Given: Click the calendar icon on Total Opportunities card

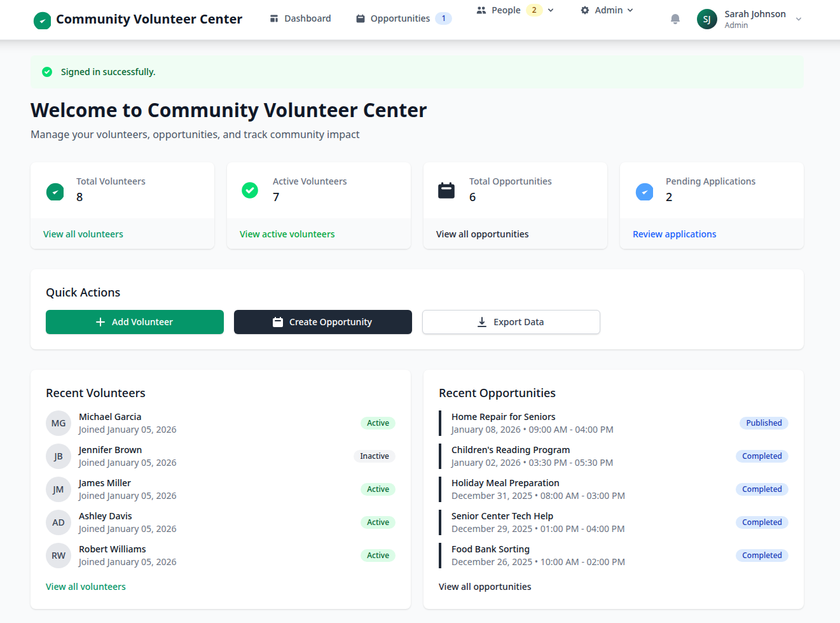Looking at the screenshot, I should pyautogui.click(x=446, y=189).
